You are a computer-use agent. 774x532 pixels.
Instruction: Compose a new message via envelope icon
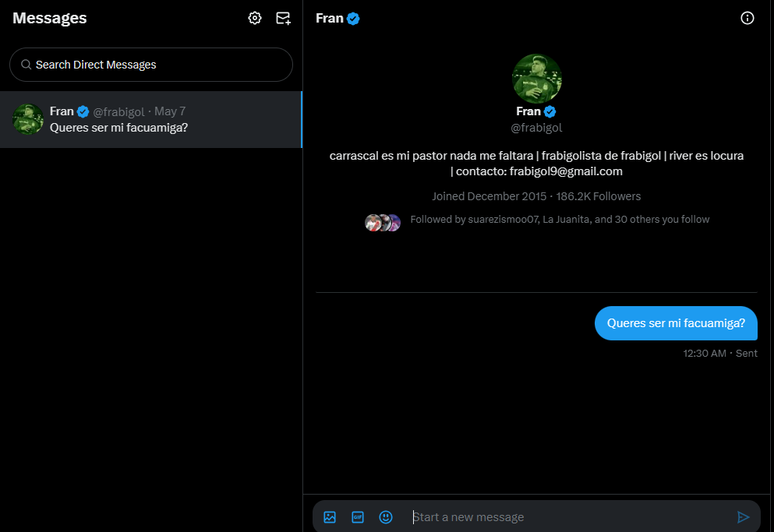(x=283, y=18)
